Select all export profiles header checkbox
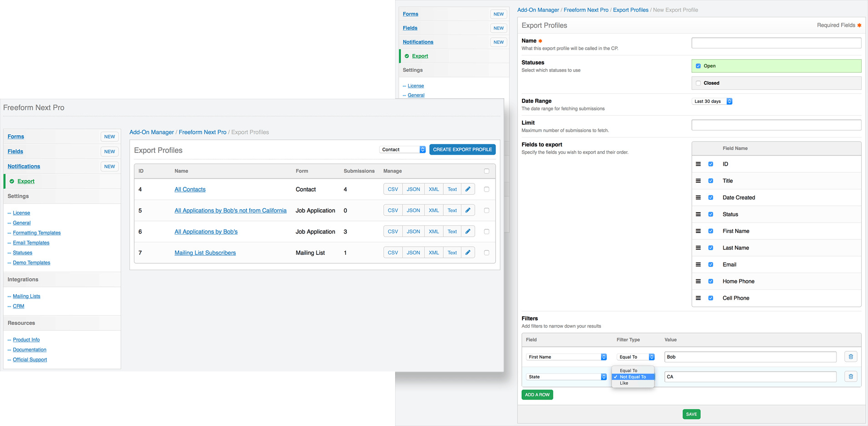Viewport: 868px width, 426px height. pyautogui.click(x=487, y=171)
